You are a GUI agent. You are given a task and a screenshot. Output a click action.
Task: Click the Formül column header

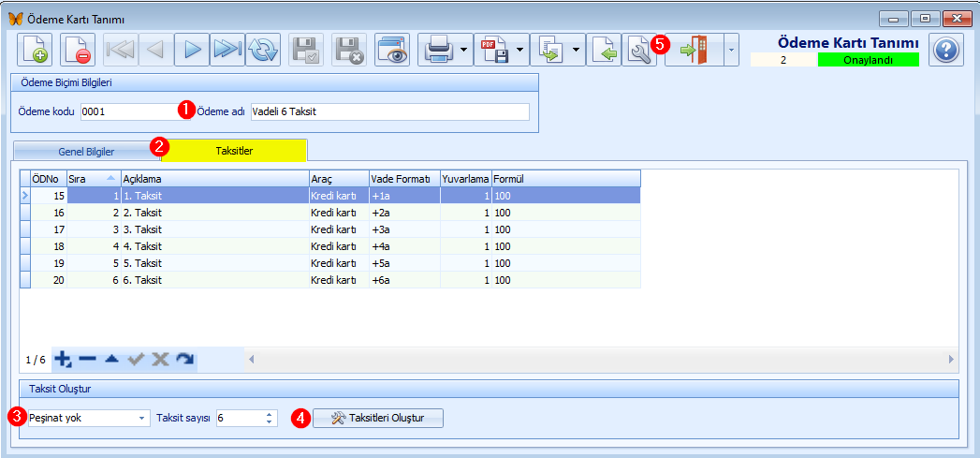point(565,178)
